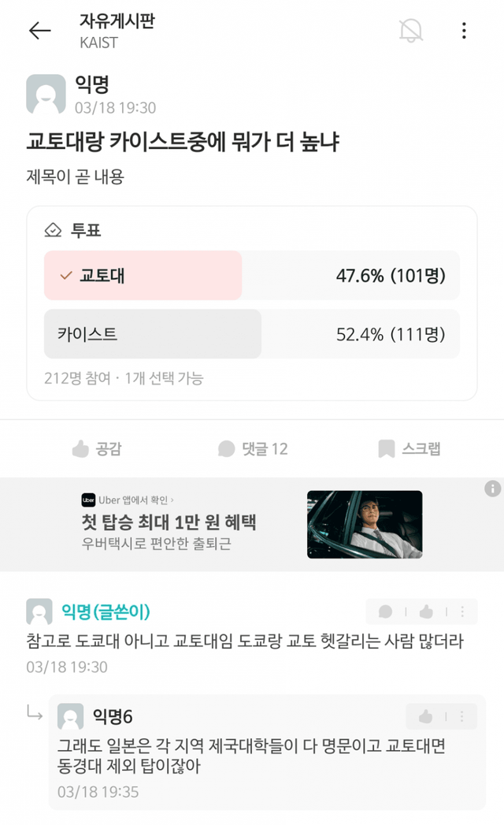The height and width of the screenshot is (825, 504).
Task: Go back using the arrow icon
Action: [39, 31]
